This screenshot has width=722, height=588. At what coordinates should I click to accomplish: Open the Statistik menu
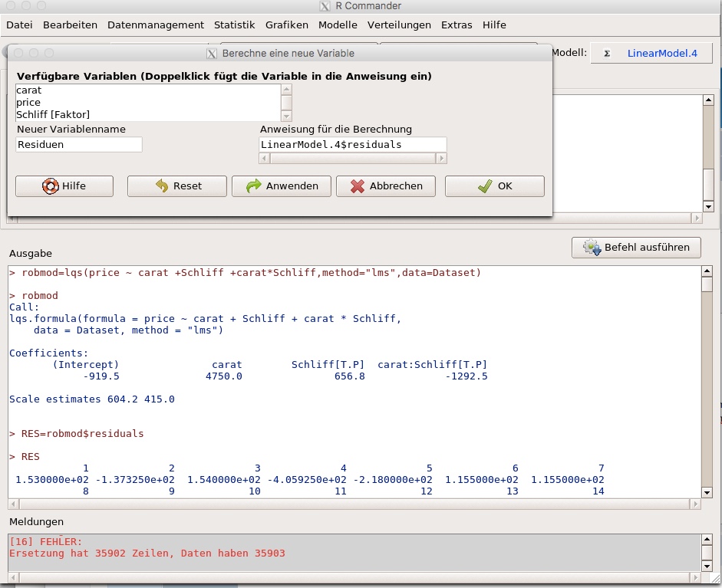coord(235,25)
